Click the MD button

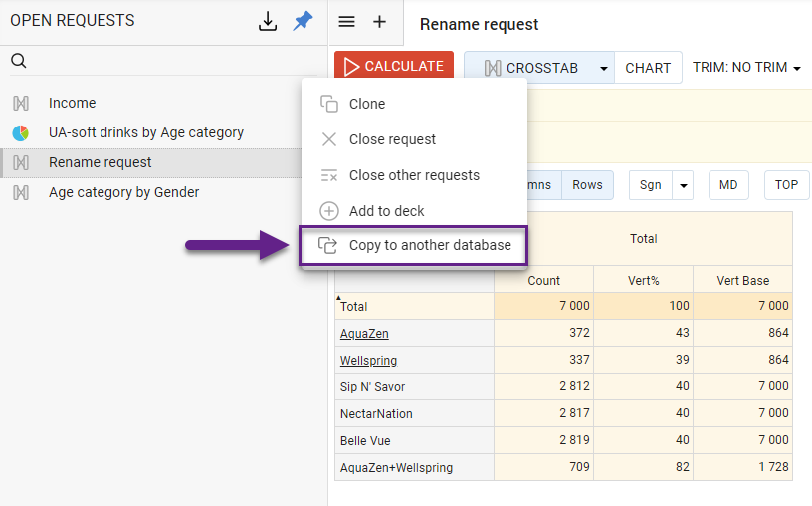point(728,185)
